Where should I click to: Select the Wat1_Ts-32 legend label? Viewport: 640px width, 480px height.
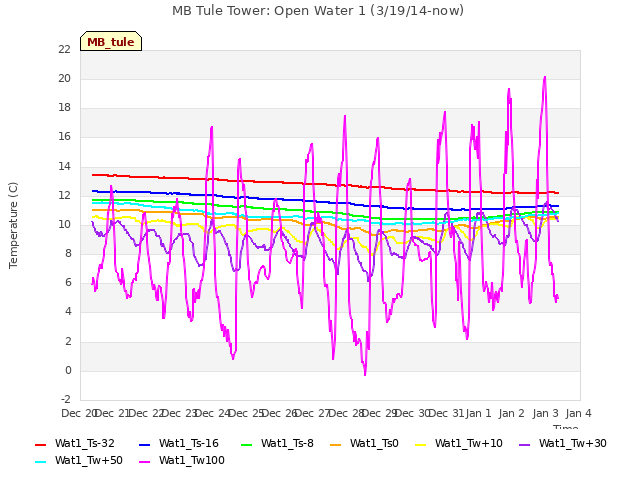point(84,443)
